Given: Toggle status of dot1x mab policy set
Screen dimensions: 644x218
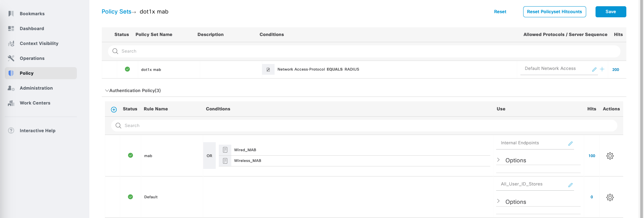Looking at the screenshot, I should 127,69.
